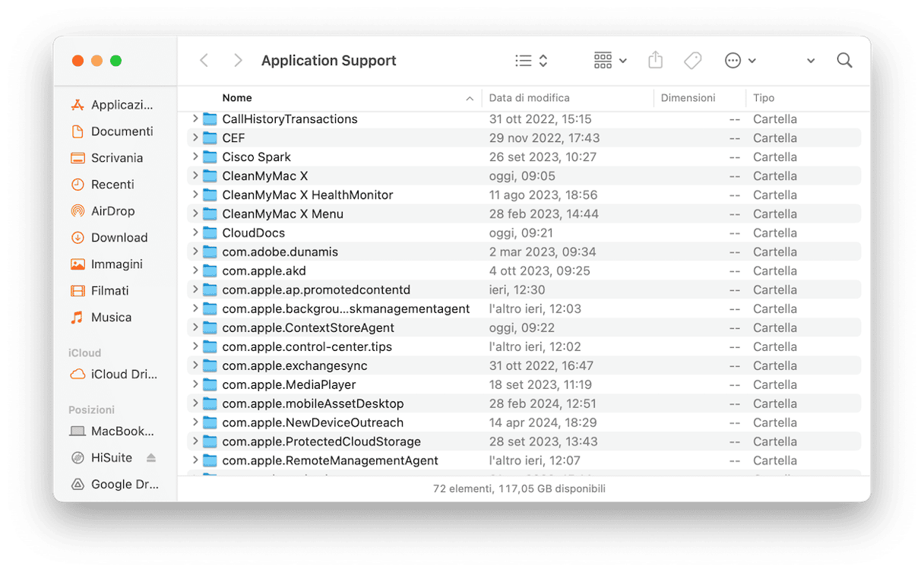Eject the HiSuite volume
Viewport: 924px width, 572px height.
(151, 458)
